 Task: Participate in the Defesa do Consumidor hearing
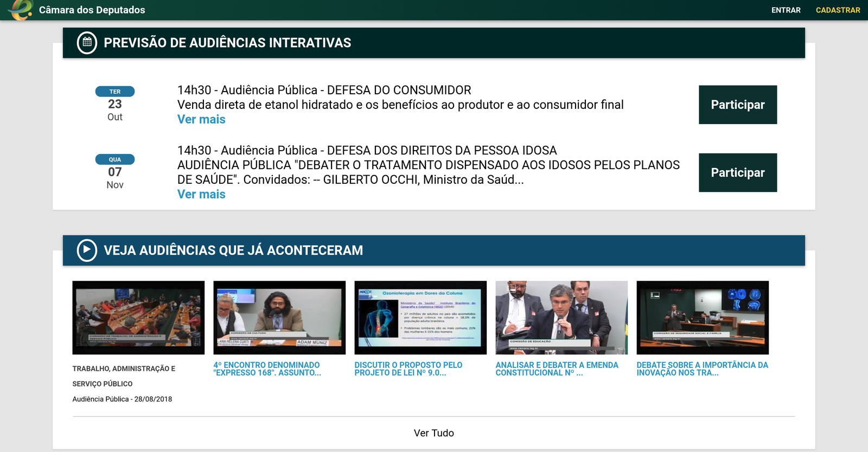coord(737,105)
